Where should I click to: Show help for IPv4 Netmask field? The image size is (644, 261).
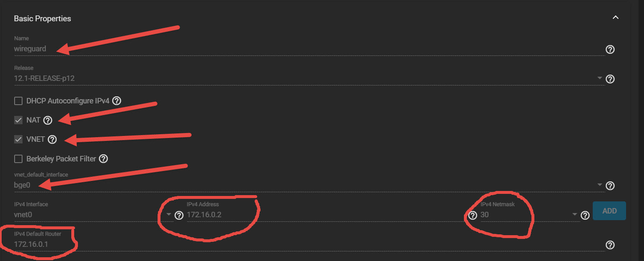click(x=585, y=215)
